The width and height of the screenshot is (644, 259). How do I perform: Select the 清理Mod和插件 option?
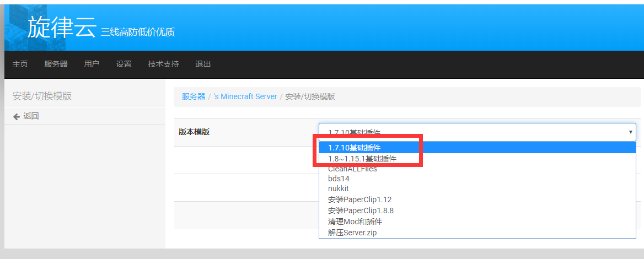355,222
